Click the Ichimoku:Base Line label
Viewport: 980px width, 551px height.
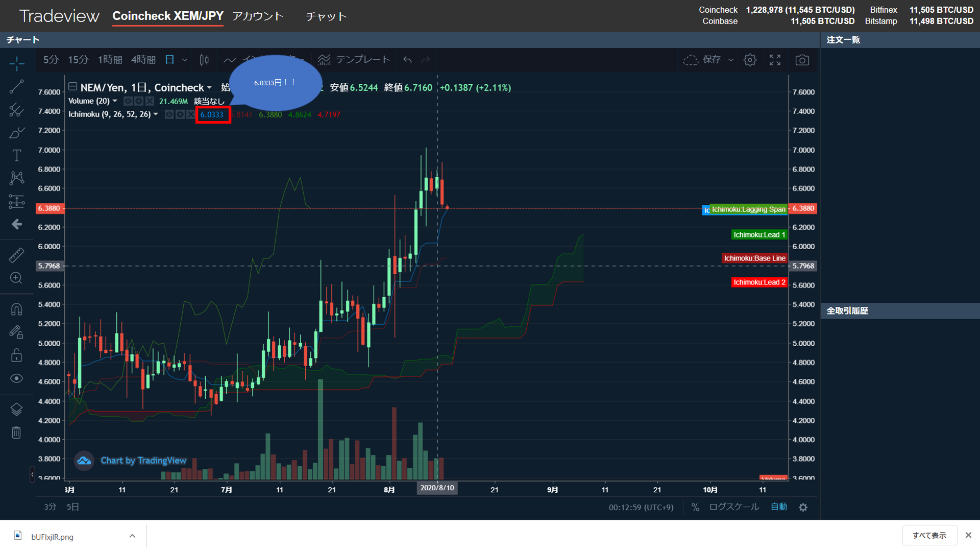(x=754, y=258)
